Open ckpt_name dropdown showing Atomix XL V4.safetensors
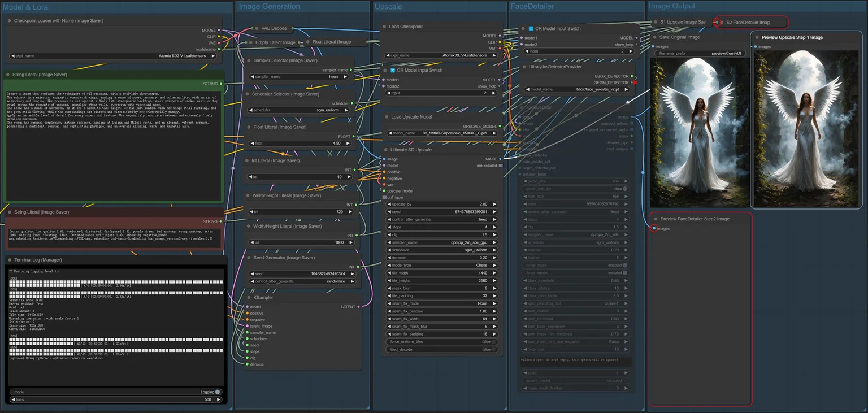 (x=441, y=55)
